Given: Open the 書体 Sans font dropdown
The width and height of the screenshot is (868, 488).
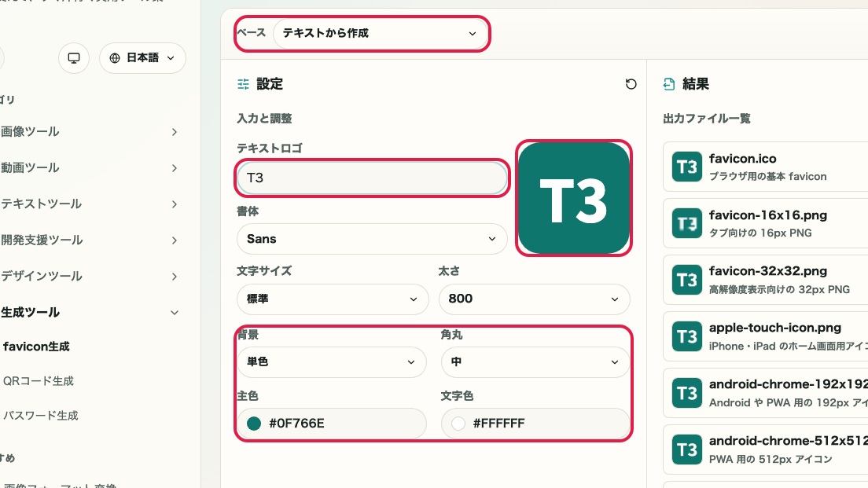Looking at the screenshot, I should (x=372, y=239).
